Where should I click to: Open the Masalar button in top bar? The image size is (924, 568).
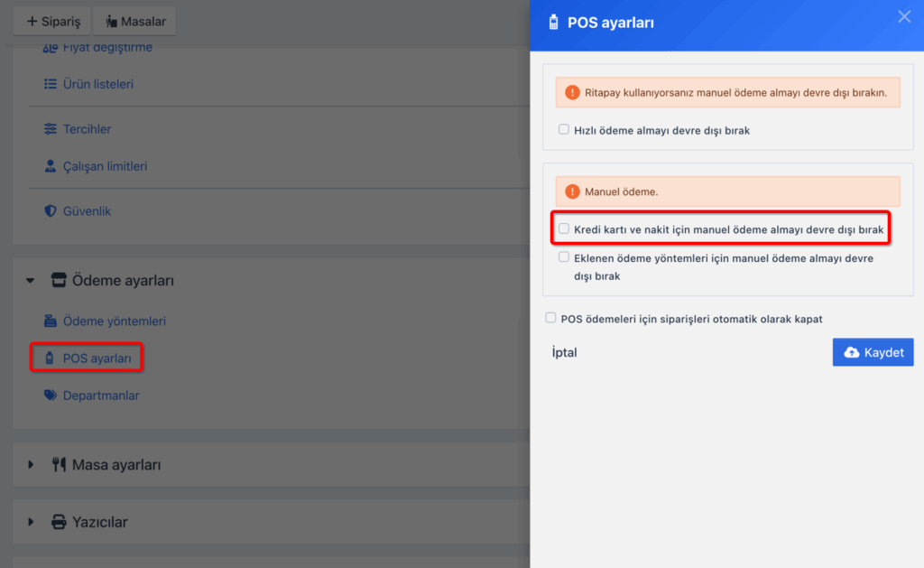point(135,21)
